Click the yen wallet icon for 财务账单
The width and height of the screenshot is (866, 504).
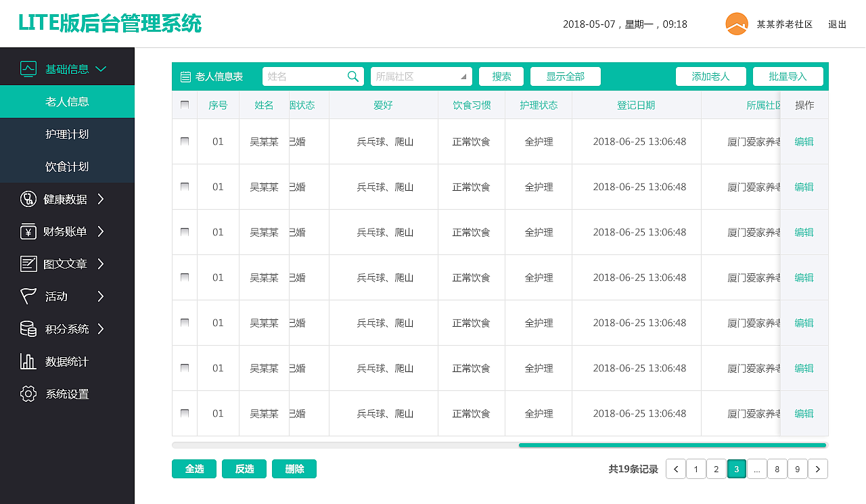28,231
